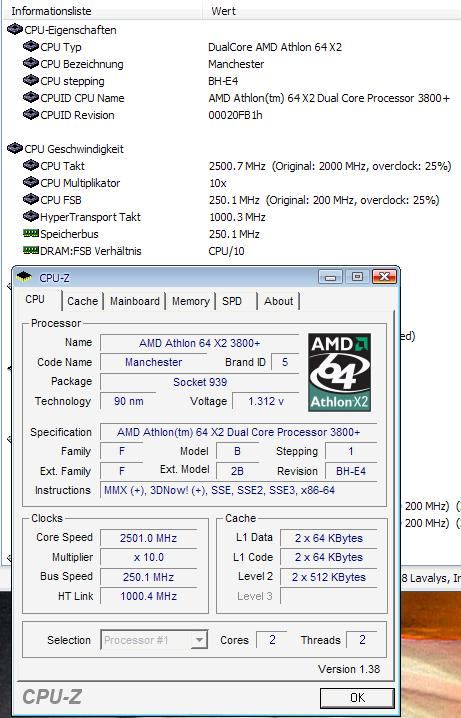Select the HyperTransport Takt 1000.3 MHz value
This screenshot has width=461, height=718.
[237, 217]
